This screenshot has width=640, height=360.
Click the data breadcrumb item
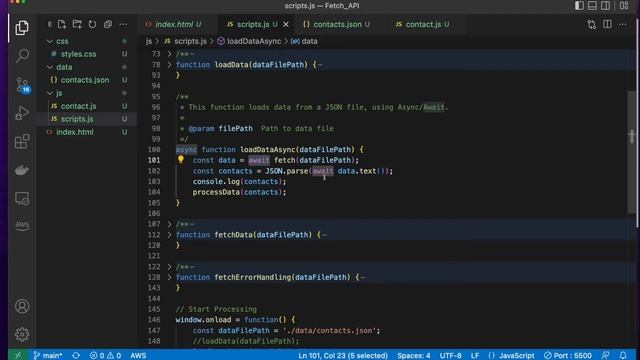point(304,41)
